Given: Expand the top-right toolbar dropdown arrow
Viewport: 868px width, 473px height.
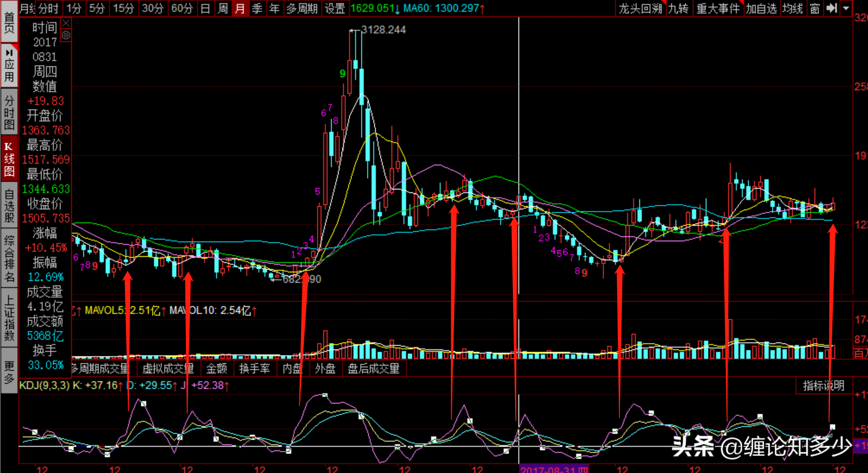Looking at the screenshot, I should (x=846, y=8).
